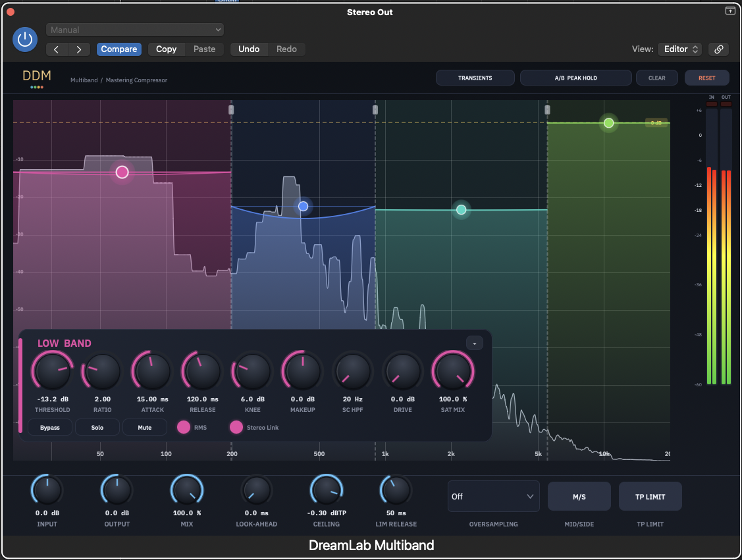Click the 50 ms limiter release value

pos(396,513)
